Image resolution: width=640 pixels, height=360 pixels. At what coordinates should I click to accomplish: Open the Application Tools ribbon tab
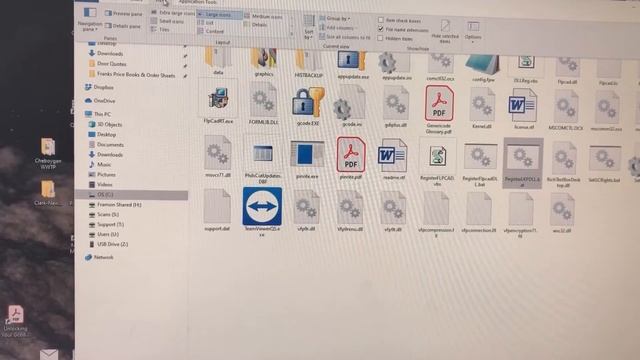coord(198,2)
